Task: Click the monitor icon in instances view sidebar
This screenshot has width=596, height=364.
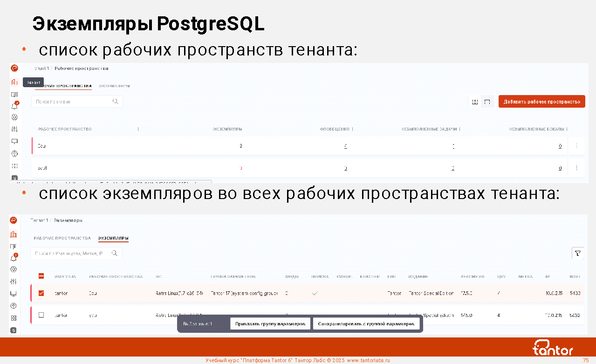Action: pos(14,294)
